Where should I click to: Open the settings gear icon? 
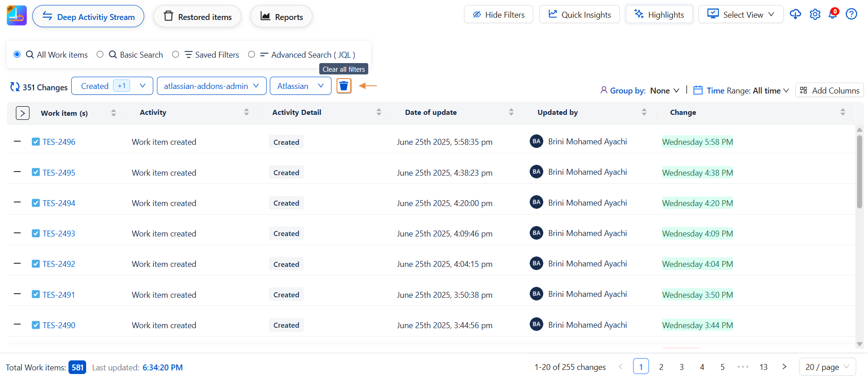click(x=815, y=15)
